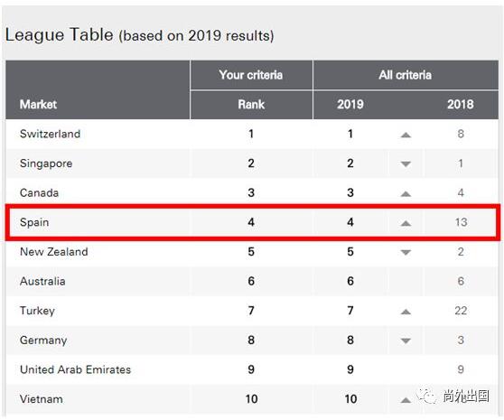Screen dimensions: 504x420
Task: Click Spain's 2018 rank value 13
Action: [461, 222]
